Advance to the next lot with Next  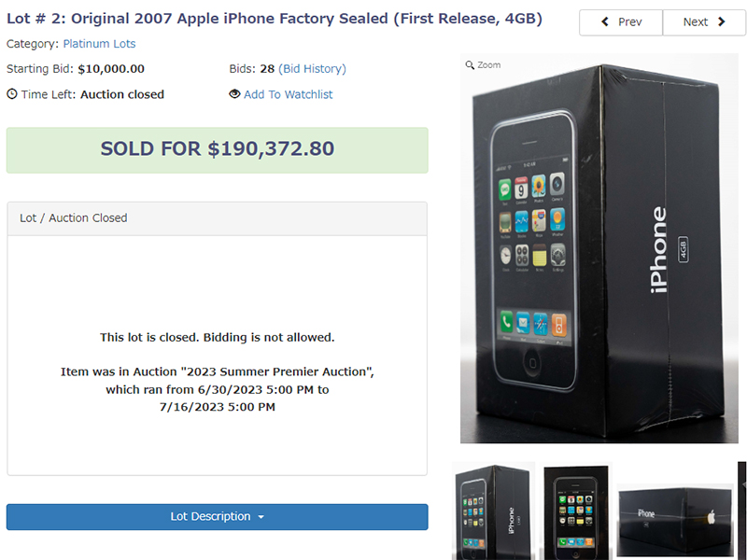(704, 22)
